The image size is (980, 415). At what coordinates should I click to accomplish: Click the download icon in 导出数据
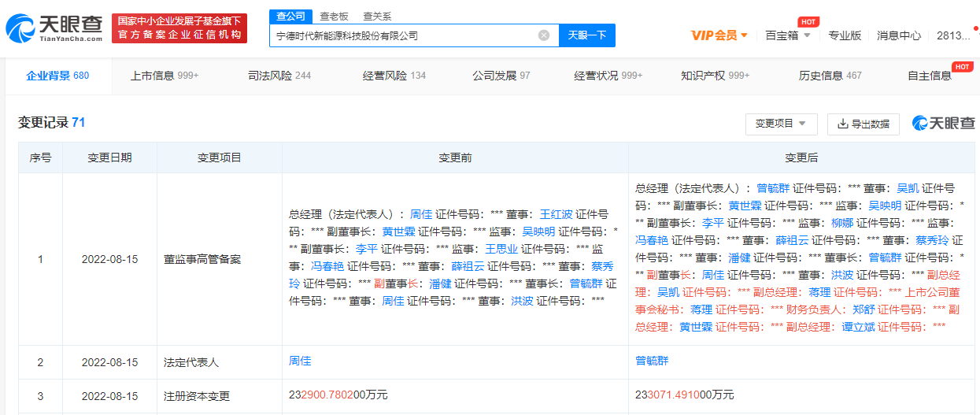(842, 124)
